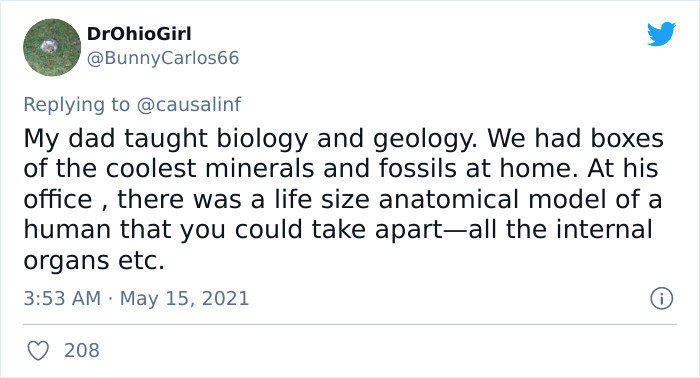700x378 pixels.
Task: Click the tweet text starting My dad taught
Action: [343, 199]
